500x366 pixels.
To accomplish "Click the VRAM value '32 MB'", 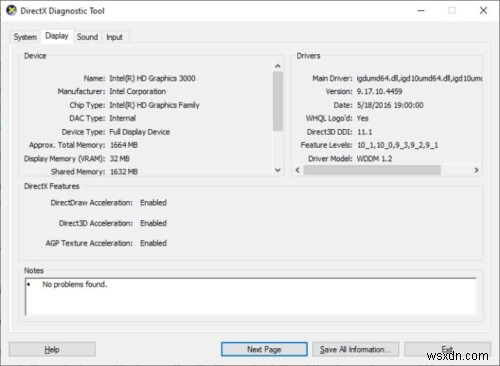I will 120,159.
